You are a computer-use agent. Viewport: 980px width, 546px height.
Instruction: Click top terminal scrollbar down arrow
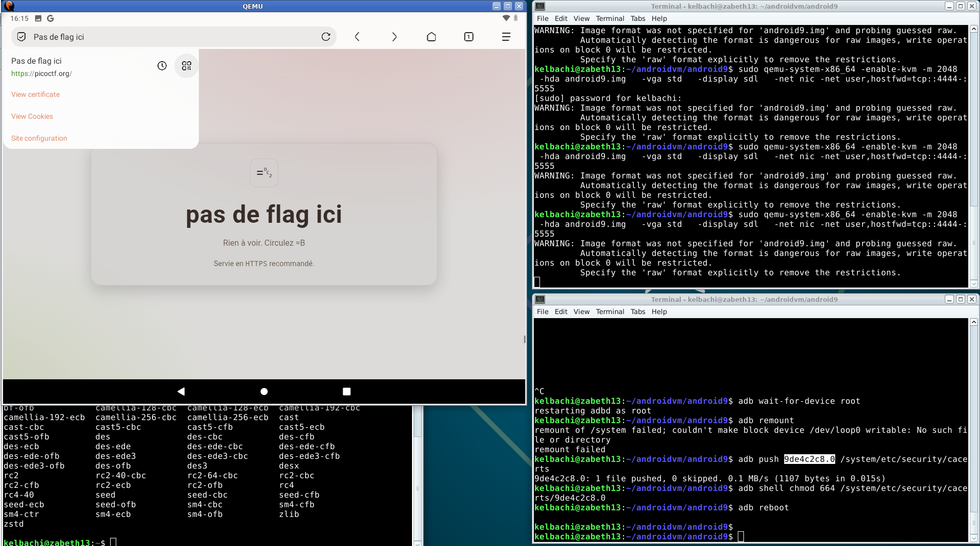[973, 283]
